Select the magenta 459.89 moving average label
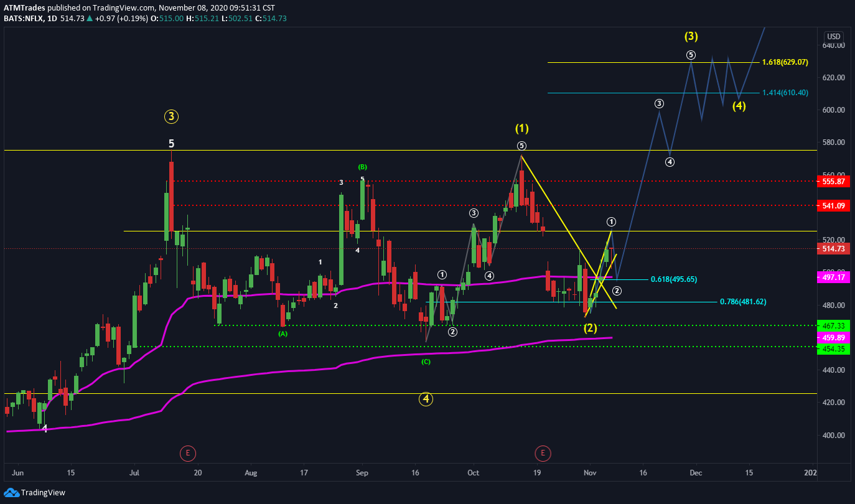Image resolution: width=855 pixels, height=504 pixels. (833, 337)
